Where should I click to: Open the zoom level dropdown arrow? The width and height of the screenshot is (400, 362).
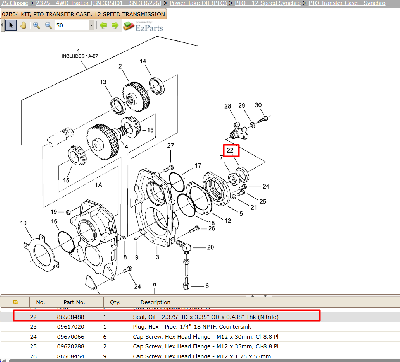click(x=92, y=25)
